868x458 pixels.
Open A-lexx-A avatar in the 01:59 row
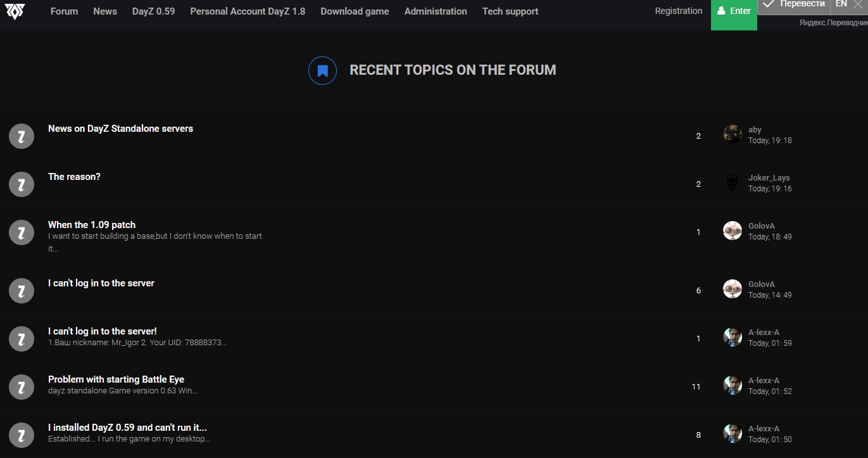[733, 337]
